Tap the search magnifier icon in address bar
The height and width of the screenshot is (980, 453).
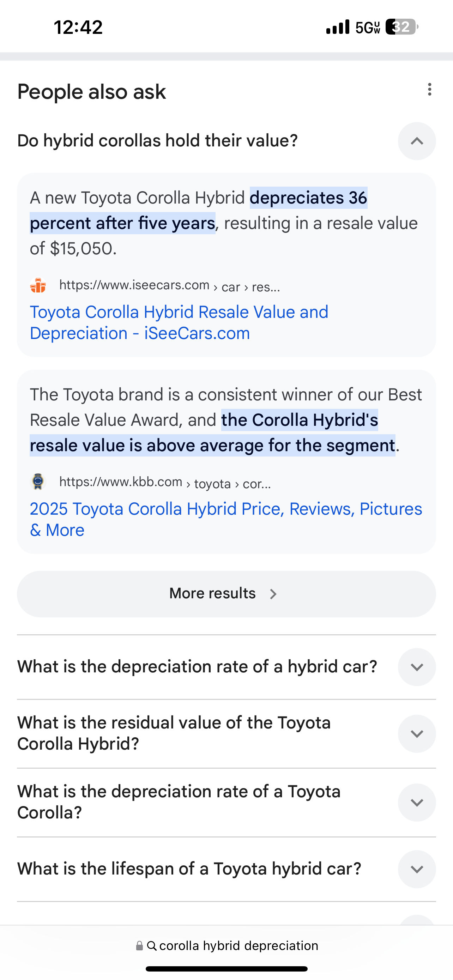tap(151, 946)
